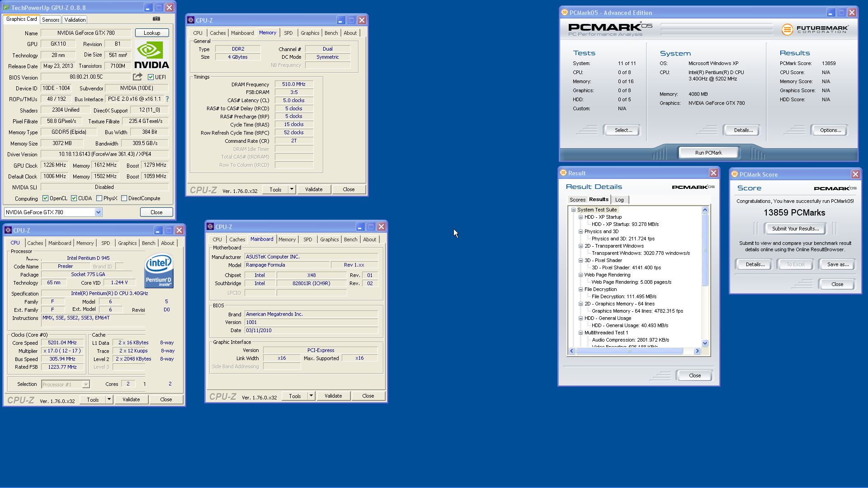868x488 pixels.
Task: Click the PCMark05 Advanced Edition title icon
Action: coord(564,13)
